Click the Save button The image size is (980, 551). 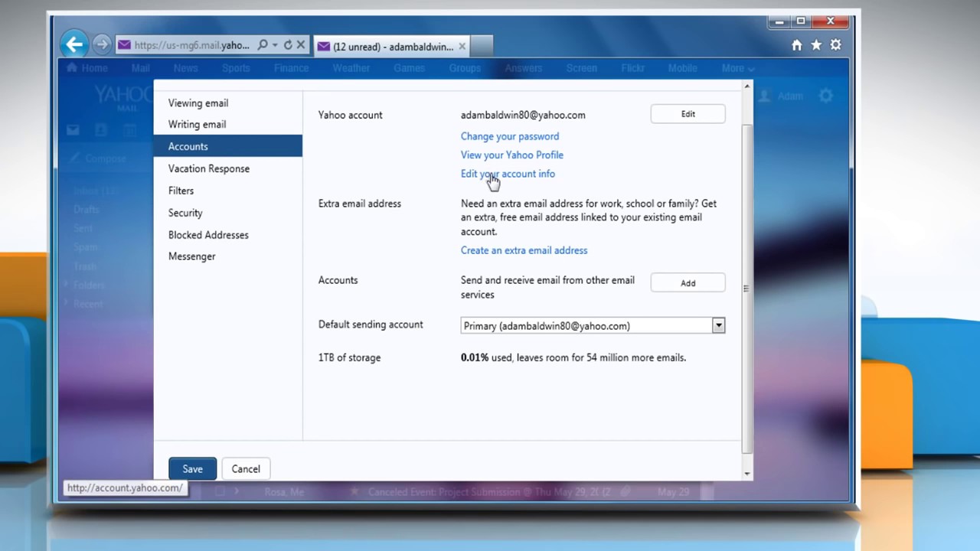(192, 469)
